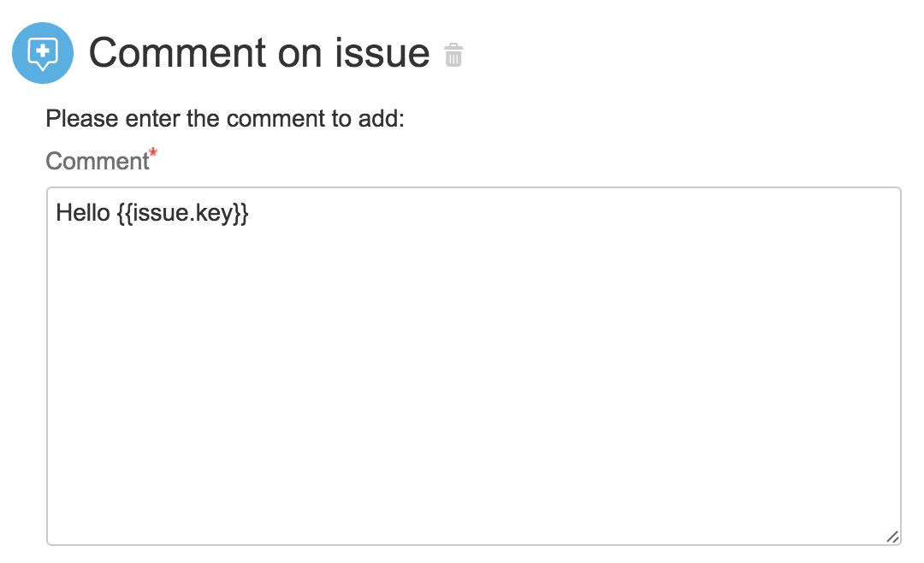The width and height of the screenshot is (924, 563).
Task: Click the "Comment on issue" heading
Action: pyautogui.click(x=258, y=53)
